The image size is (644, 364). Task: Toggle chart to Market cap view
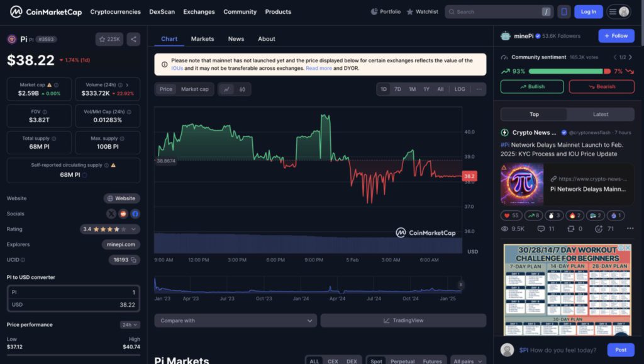coord(195,89)
